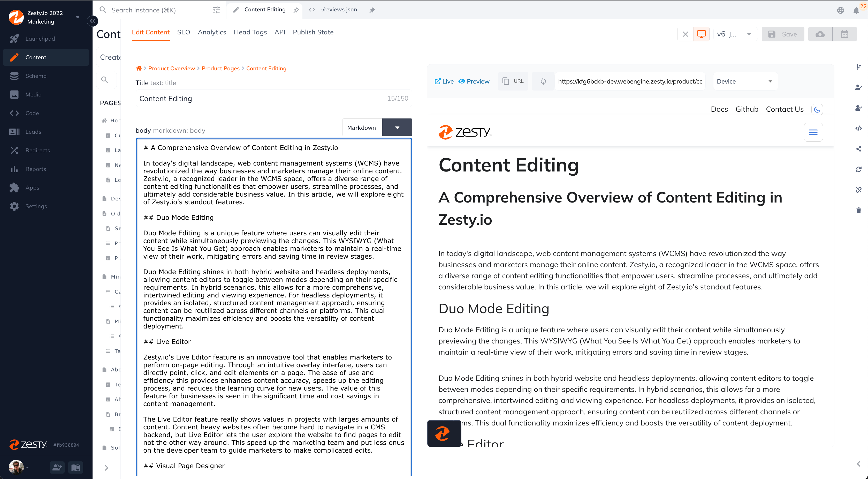Expand the Markdown editor type dropdown
868x479 pixels.
coord(397,128)
